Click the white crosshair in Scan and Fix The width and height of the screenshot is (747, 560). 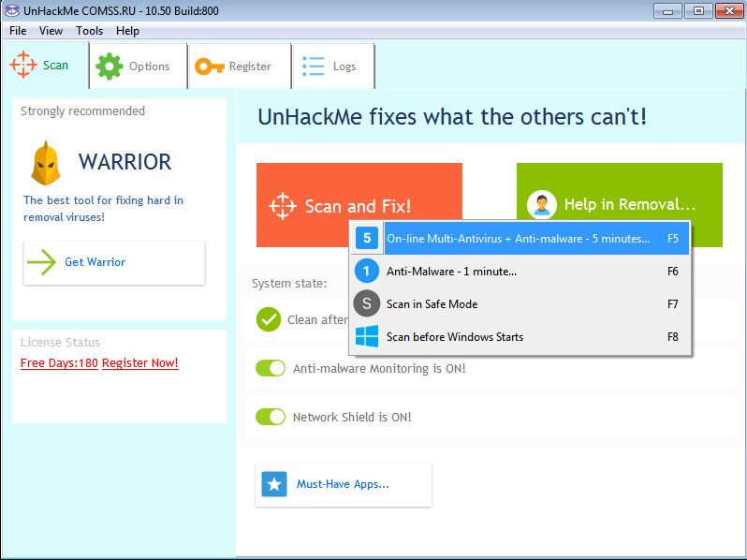click(283, 206)
